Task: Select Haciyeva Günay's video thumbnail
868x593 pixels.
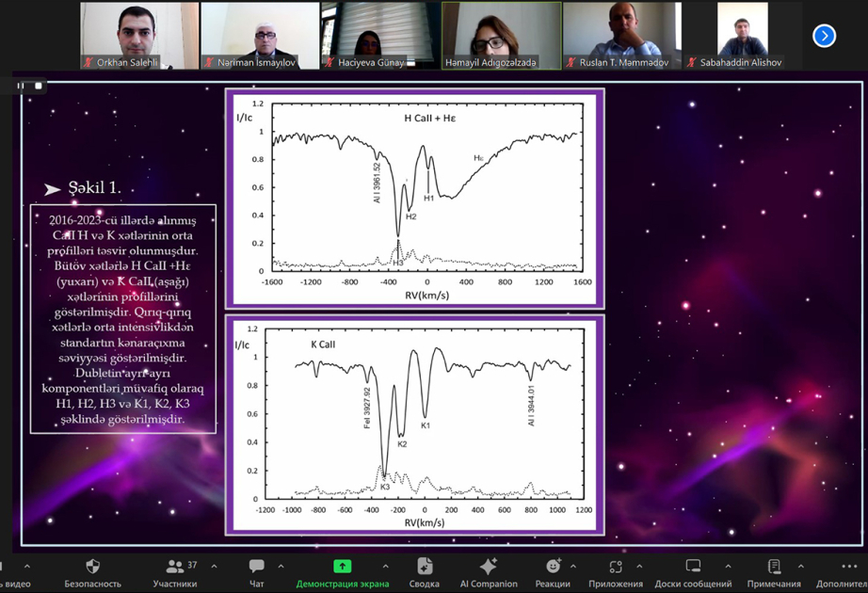Action: pyautogui.click(x=381, y=36)
